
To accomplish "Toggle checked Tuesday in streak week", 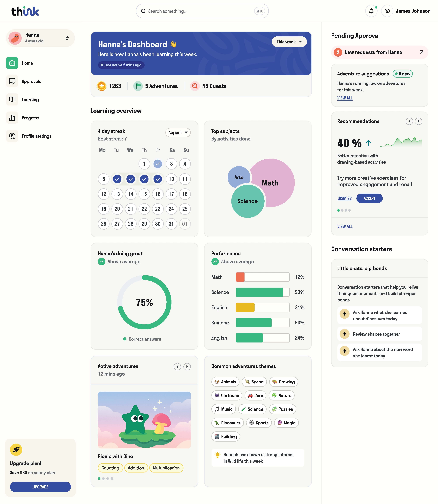I will pyautogui.click(x=117, y=179).
